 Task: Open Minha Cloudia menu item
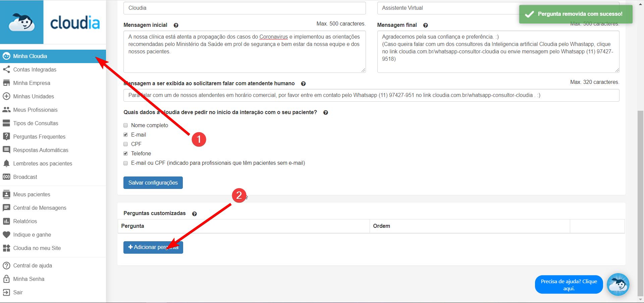click(x=53, y=56)
